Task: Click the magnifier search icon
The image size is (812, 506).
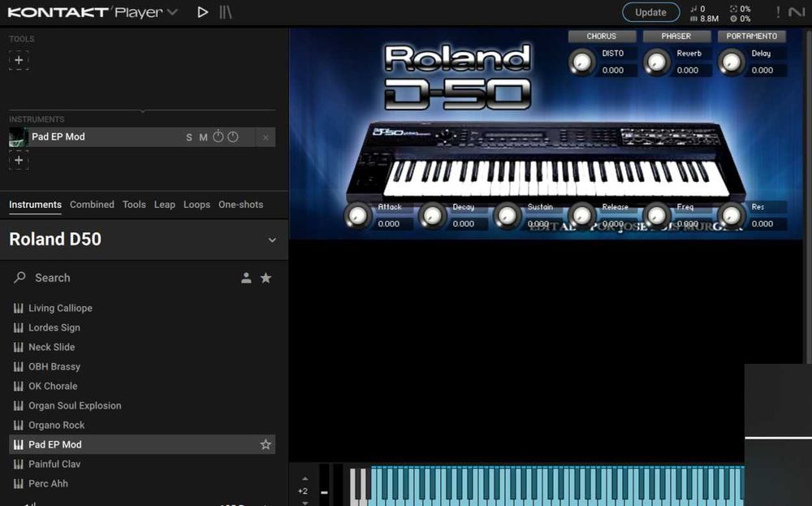Action: (19, 278)
